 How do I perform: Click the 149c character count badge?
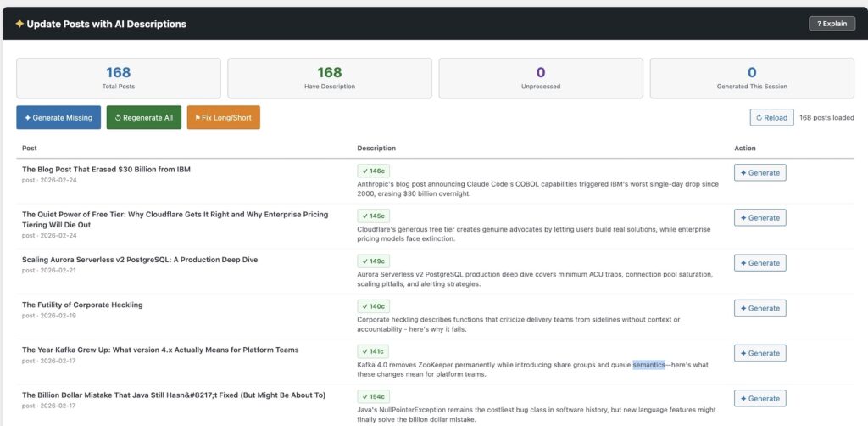pos(373,261)
